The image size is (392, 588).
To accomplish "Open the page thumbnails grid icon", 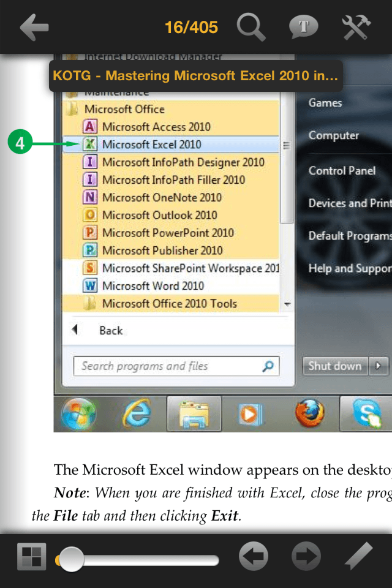I will coord(31,556).
